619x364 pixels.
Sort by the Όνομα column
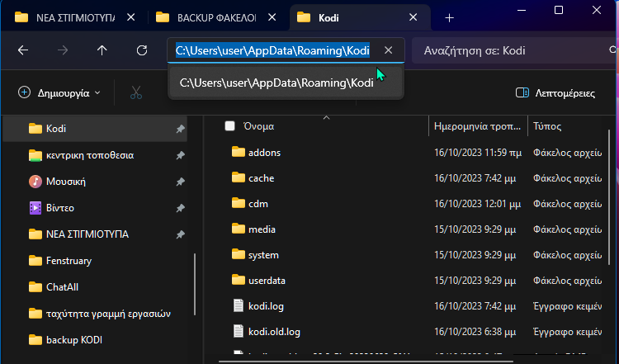coord(259,126)
